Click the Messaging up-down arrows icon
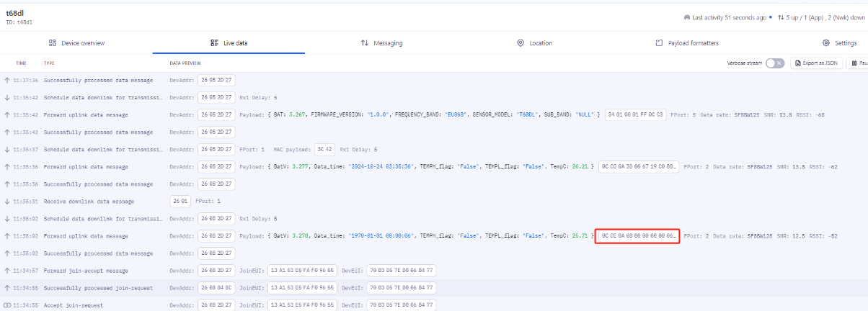868x311 pixels. (365, 43)
